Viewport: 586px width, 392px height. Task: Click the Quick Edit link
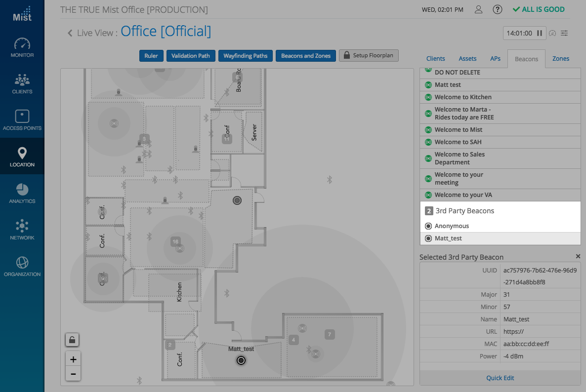point(500,378)
